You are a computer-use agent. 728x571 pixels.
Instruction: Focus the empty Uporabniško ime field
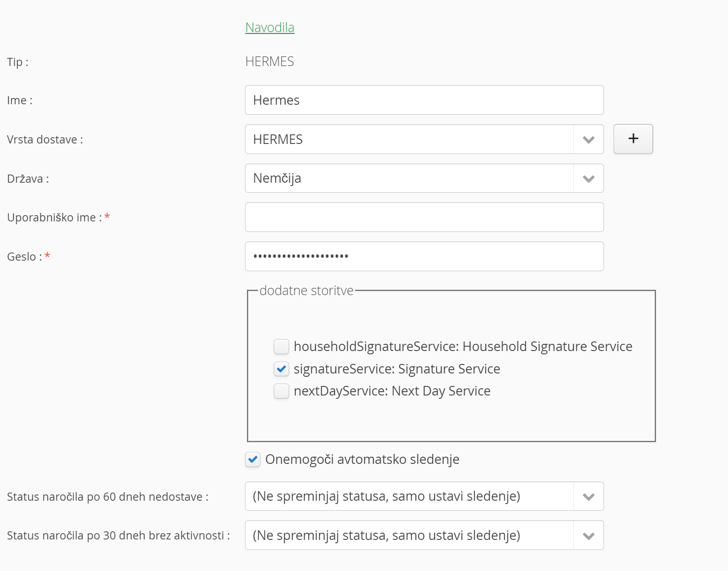(424, 218)
